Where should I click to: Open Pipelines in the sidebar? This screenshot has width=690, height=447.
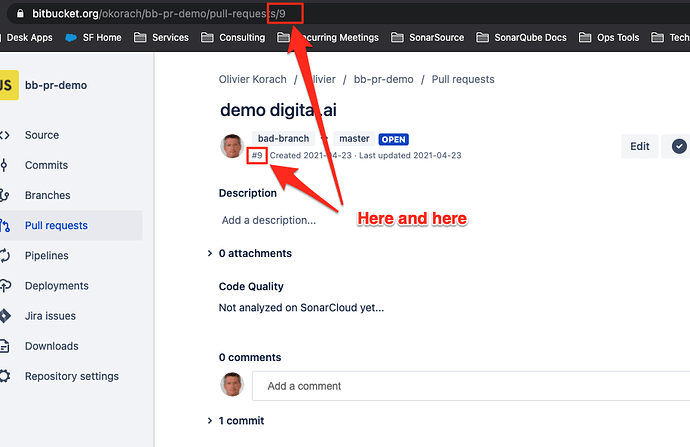coord(47,256)
